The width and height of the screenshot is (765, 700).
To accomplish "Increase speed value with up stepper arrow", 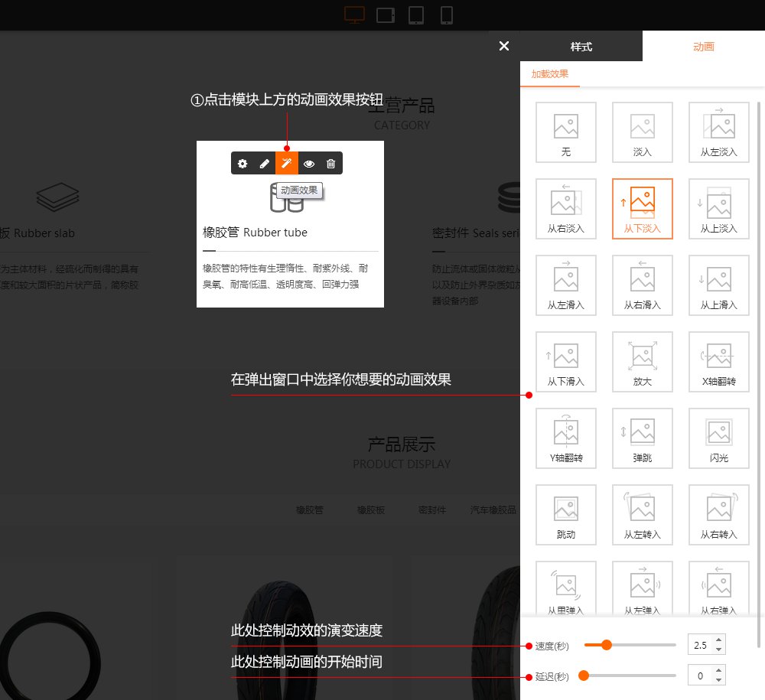I will click(x=718, y=640).
